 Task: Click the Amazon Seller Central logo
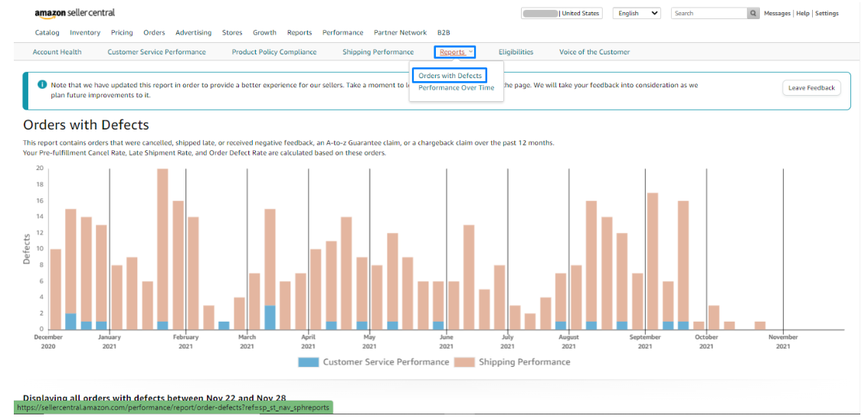75,14
